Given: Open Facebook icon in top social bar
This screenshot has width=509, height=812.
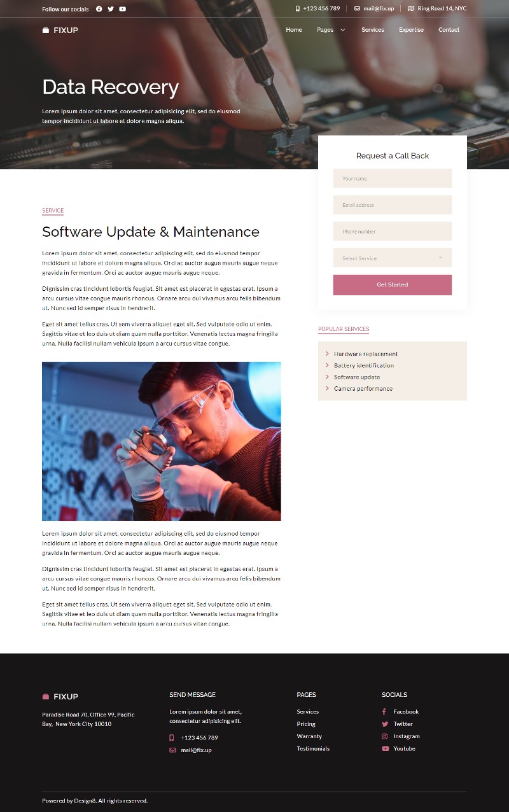Looking at the screenshot, I should click(99, 9).
